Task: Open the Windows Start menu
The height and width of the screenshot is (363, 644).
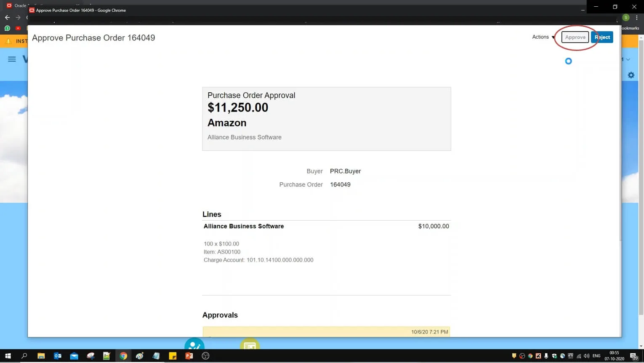Action: tap(8, 356)
